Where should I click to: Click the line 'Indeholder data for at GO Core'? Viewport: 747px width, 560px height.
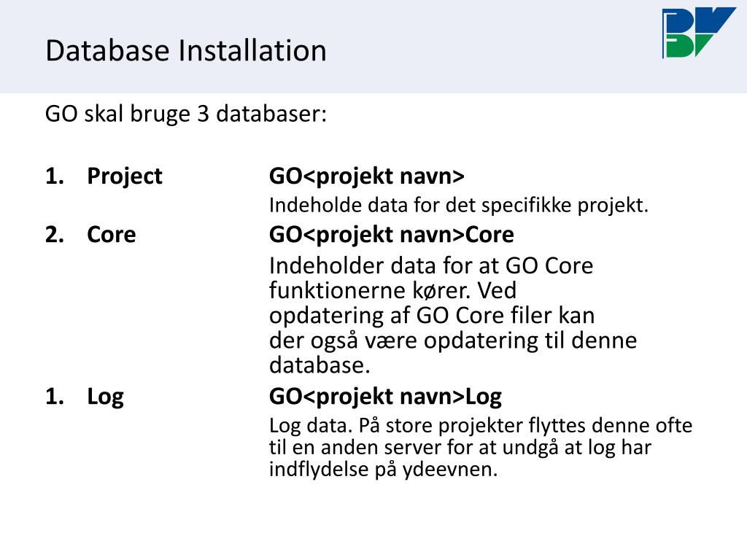point(431,265)
